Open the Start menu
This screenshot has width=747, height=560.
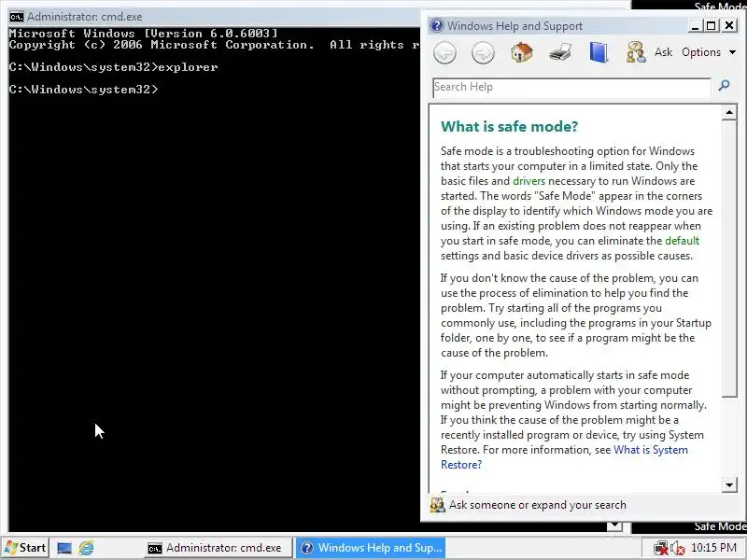pyautogui.click(x=25, y=548)
